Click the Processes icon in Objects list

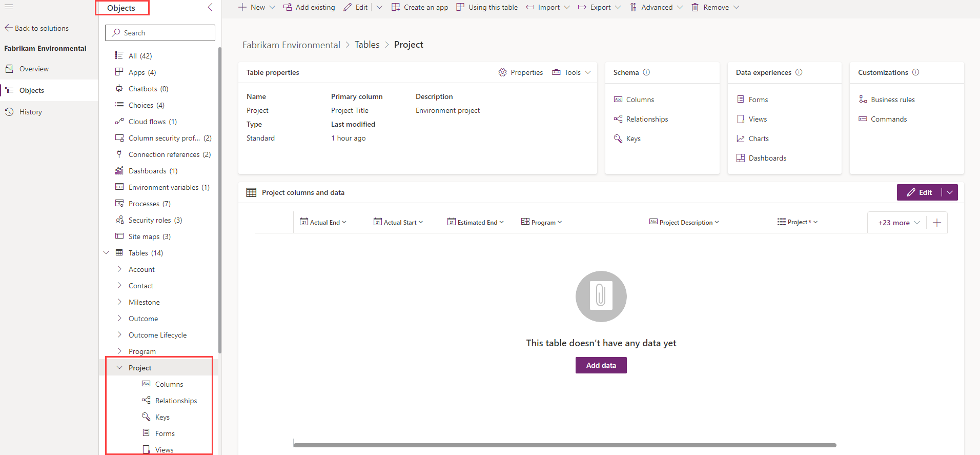[119, 204]
